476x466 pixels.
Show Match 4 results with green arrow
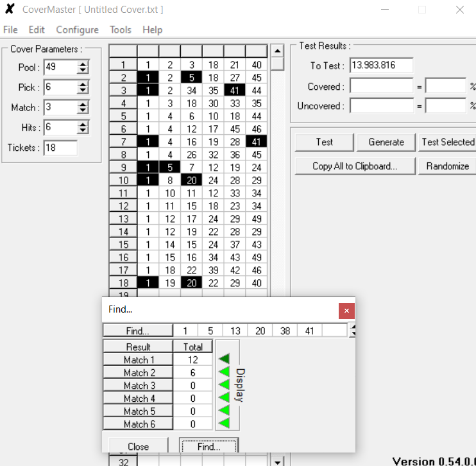pos(224,397)
